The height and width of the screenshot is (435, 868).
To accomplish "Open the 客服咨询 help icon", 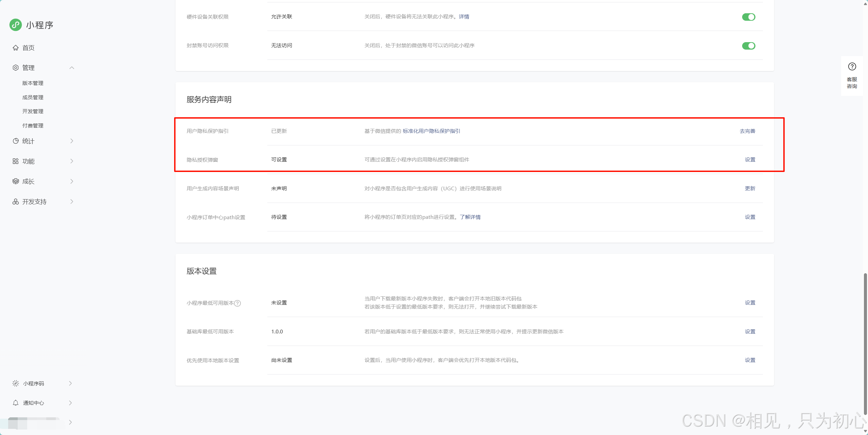I will coord(852,67).
